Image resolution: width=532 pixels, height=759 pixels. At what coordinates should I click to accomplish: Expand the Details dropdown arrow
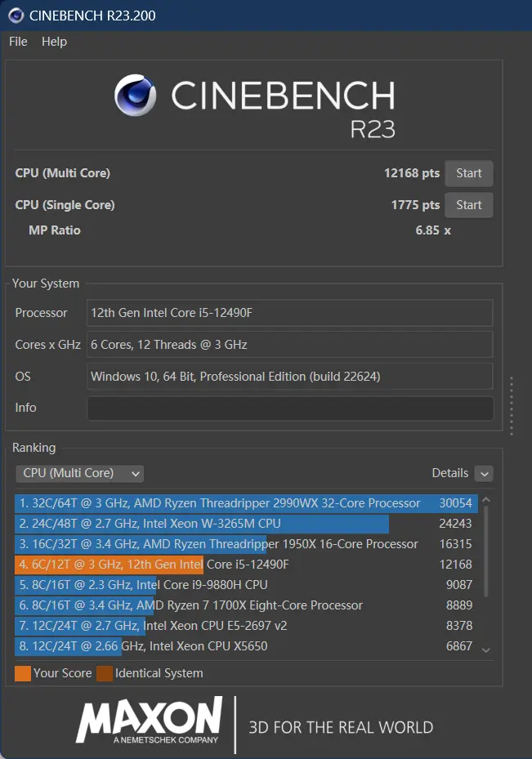[484, 473]
